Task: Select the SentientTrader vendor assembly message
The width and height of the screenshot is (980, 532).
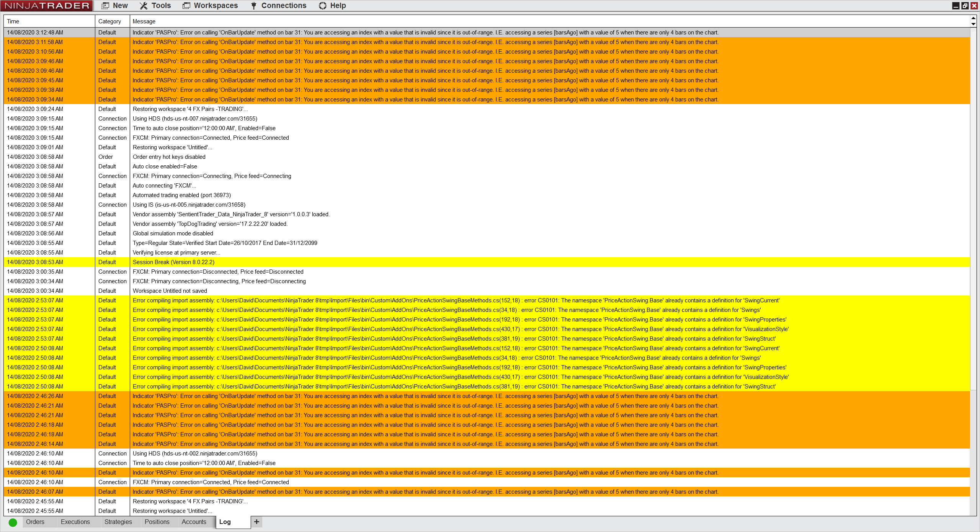Action: (x=231, y=214)
